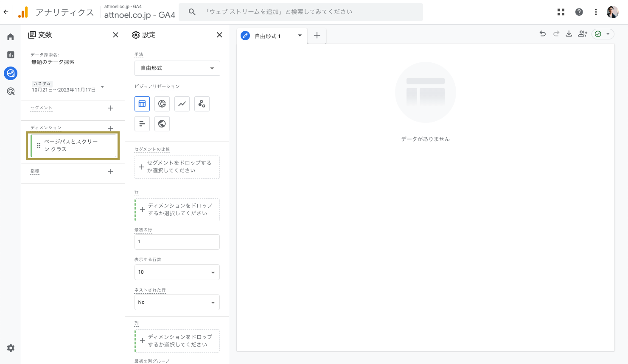628x364 pixels.
Task: Add a new exploration tab
Action: pyautogui.click(x=317, y=36)
